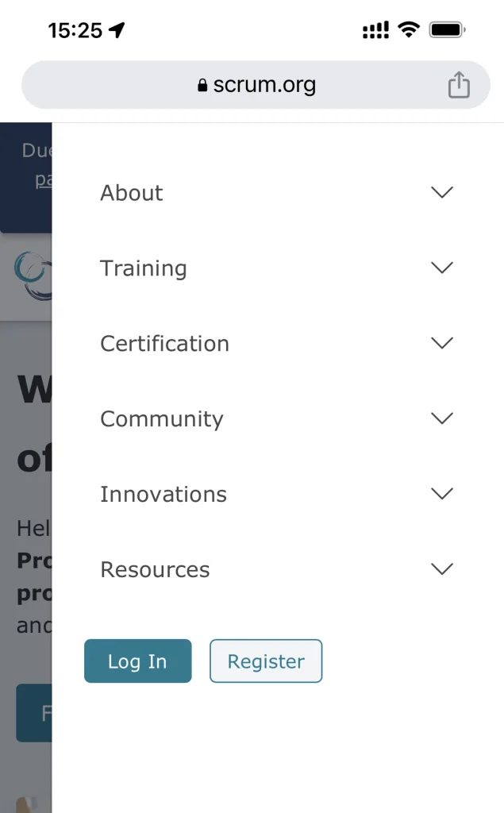Tap the Safari share icon
This screenshot has width=504, height=813.
point(459,84)
